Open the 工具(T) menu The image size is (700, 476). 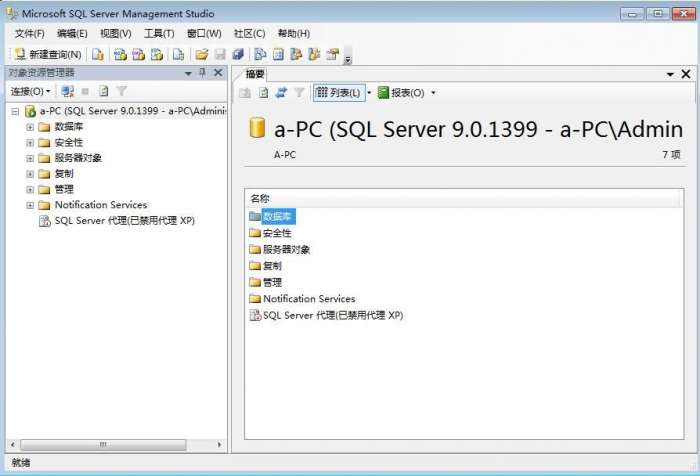coord(159,34)
